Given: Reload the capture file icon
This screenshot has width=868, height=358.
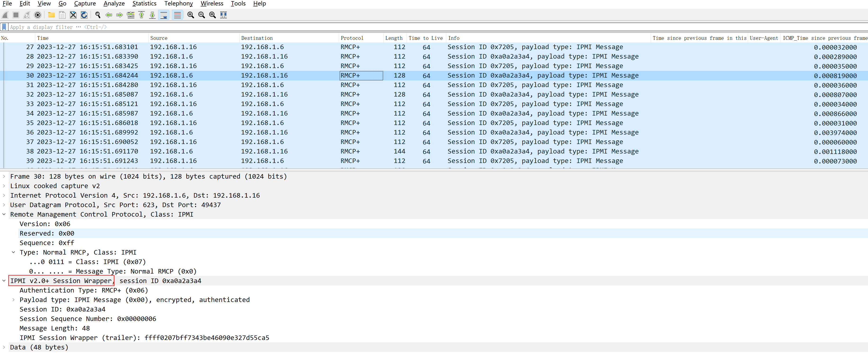Looking at the screenshot, I should coord(84,15).
